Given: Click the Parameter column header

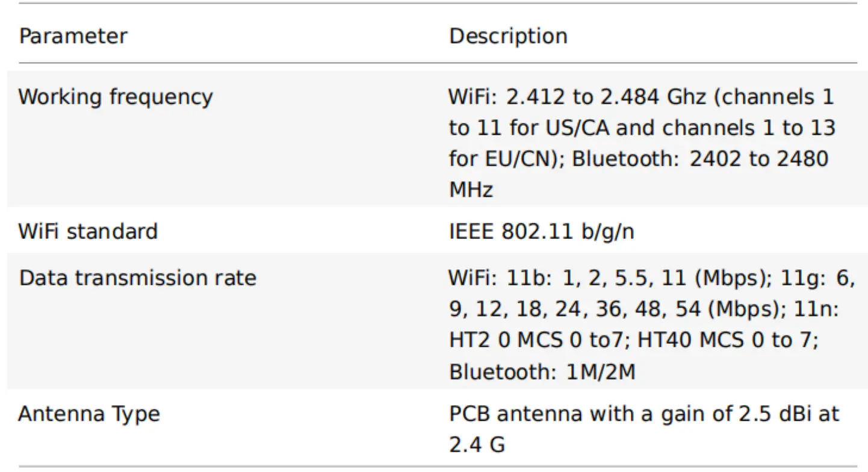Looking at the screenshot, I should pyautogui.click(x=73, y=36).
